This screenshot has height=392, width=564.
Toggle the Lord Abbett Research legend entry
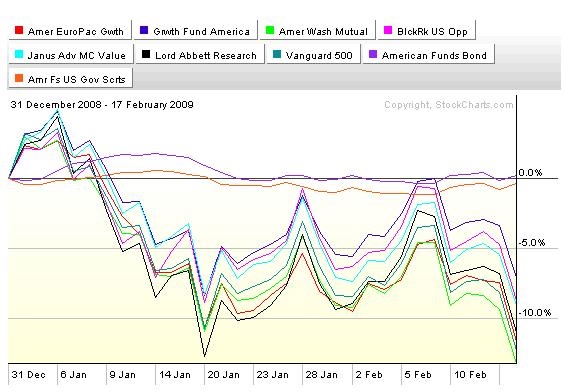coord(200,54)
